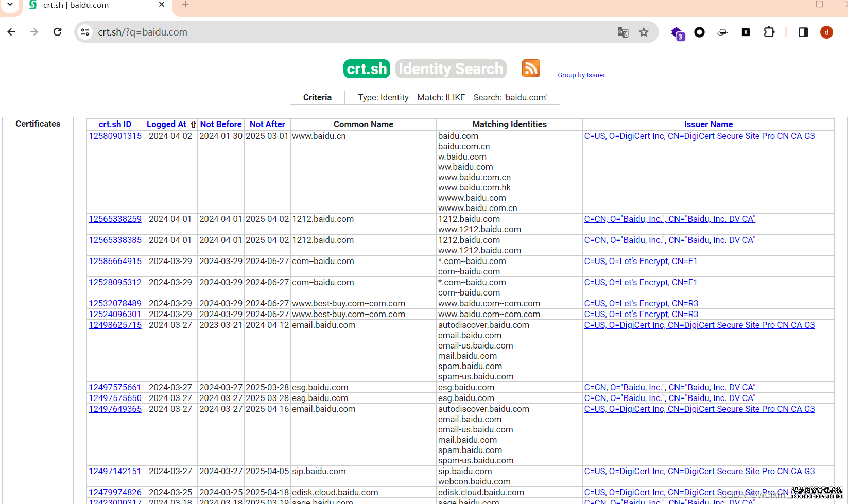Viewport: 848px width, 504px height.
Task: Open the side panel icon
Action: click(803, 32)
